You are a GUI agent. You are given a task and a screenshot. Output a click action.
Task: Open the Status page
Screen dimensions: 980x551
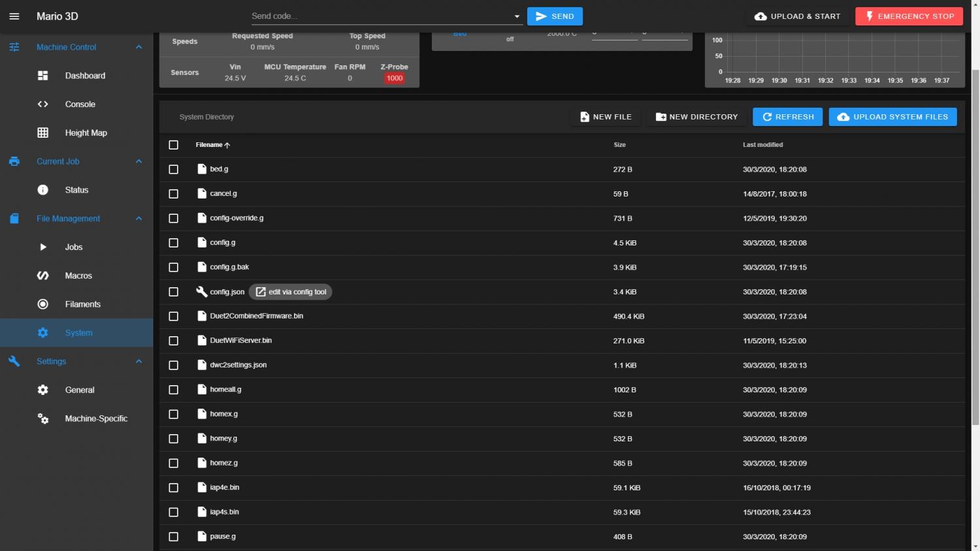coord(76,190)
